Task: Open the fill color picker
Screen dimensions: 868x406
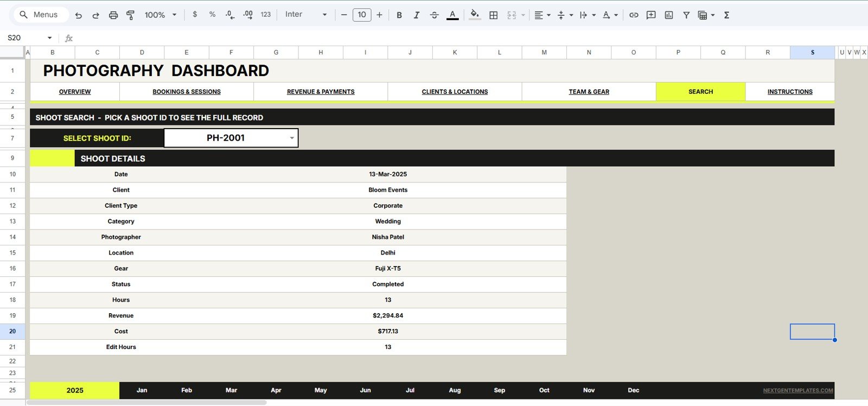Action: 475,15
